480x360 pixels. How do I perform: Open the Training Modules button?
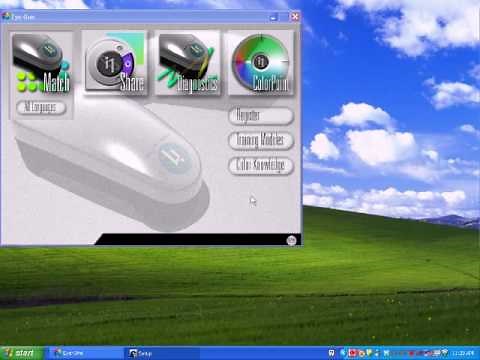(261, 140)
